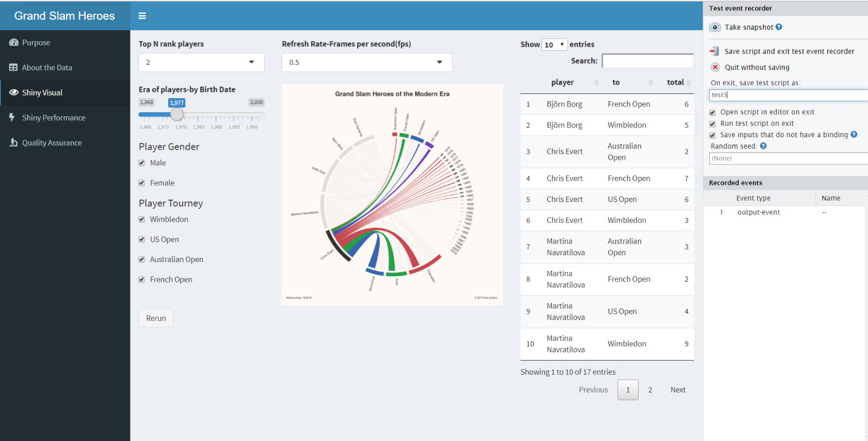Click the save script and exit icon
The image size is (868, 441).
tap(715, 51)
